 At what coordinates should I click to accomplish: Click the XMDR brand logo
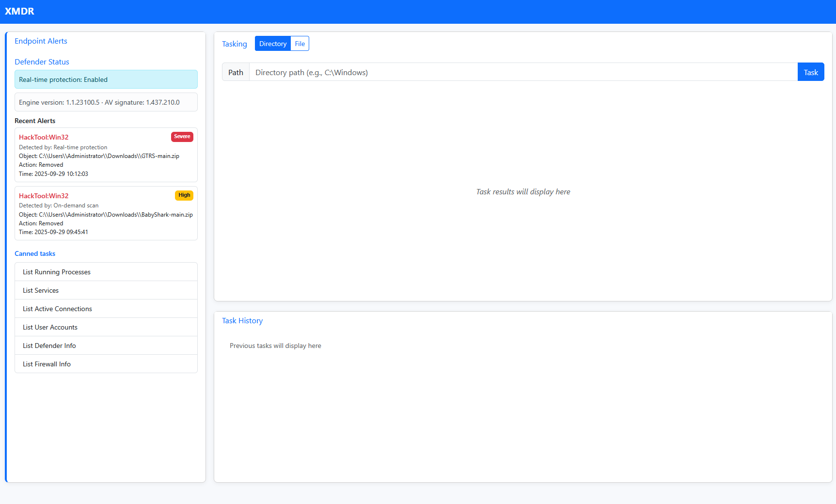pyautogui.click(x=19, y=11)
